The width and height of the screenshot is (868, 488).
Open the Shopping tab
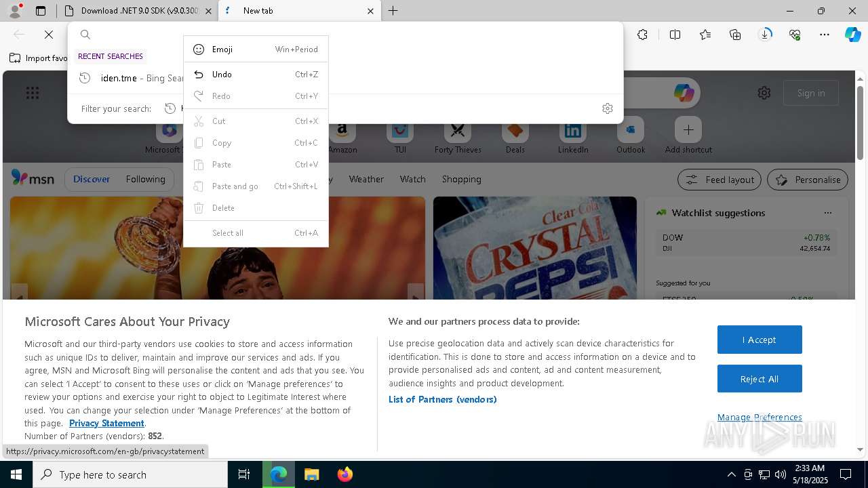461,179
